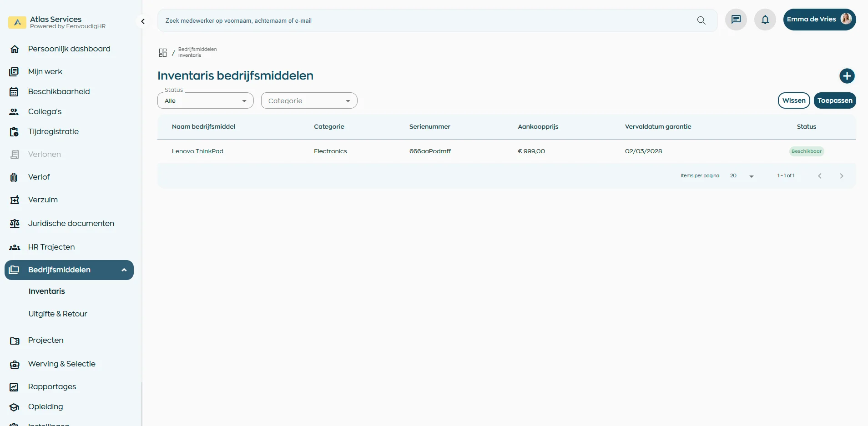Click the Status column header
868x426 pixels.
click(x=806, y=127)
